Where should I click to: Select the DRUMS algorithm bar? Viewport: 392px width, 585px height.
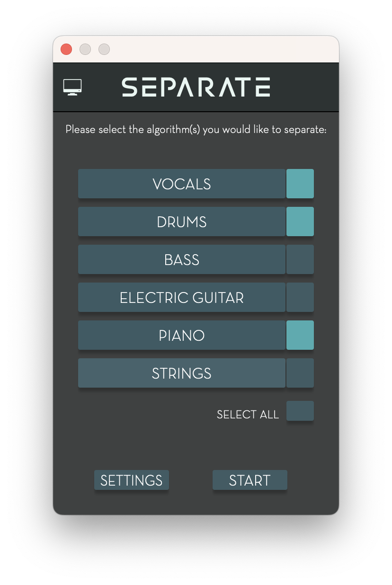pos(182,222)
